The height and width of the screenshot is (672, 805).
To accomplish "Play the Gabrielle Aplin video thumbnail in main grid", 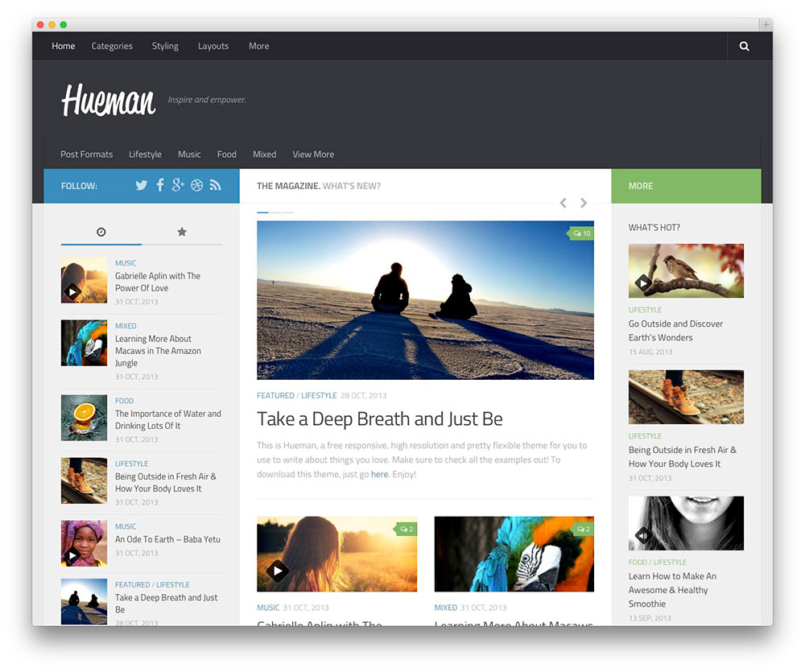I will click(x=278, y=571).
